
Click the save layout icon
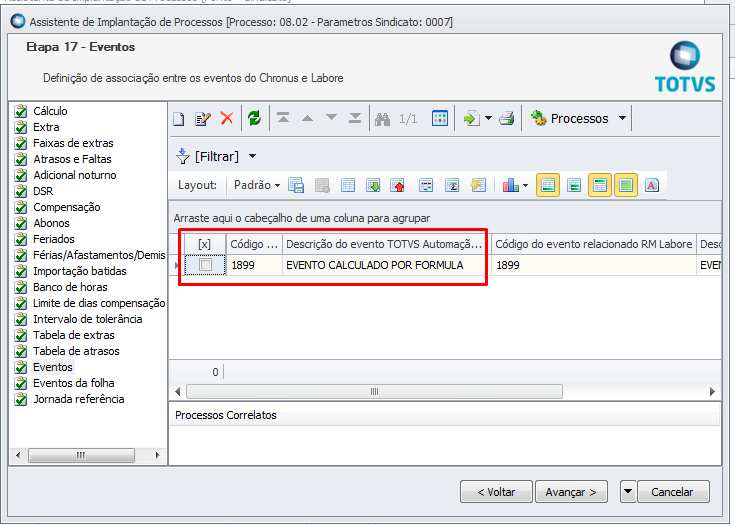click(x=296, y=186)
